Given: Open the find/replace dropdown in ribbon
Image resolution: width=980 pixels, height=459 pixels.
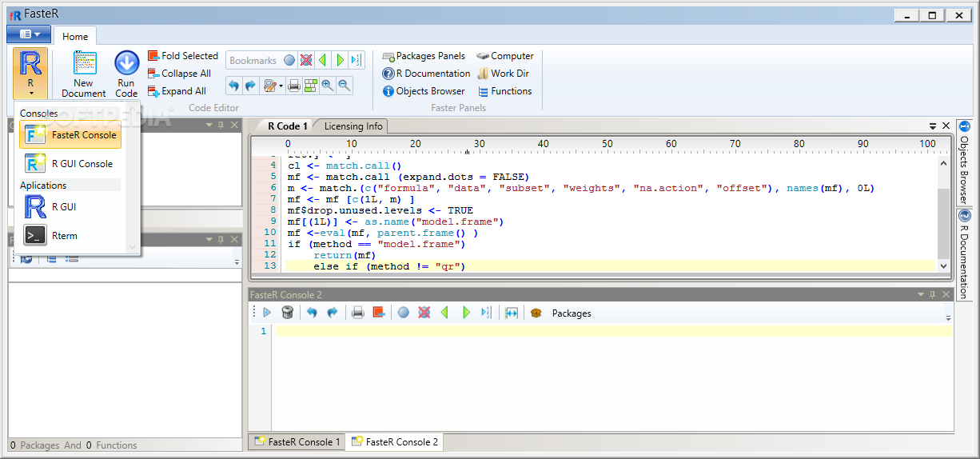Looking at the screenshot, I should [x=273, y=85].
